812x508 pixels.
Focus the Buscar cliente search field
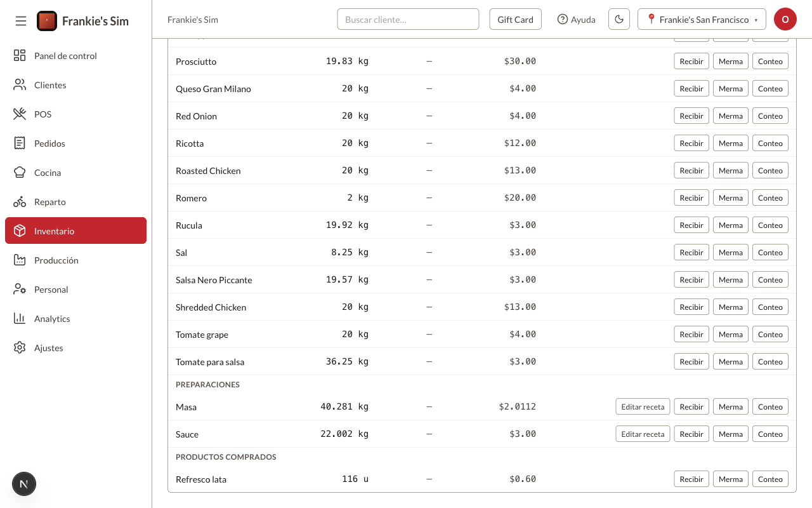click(x=408, y=19)
